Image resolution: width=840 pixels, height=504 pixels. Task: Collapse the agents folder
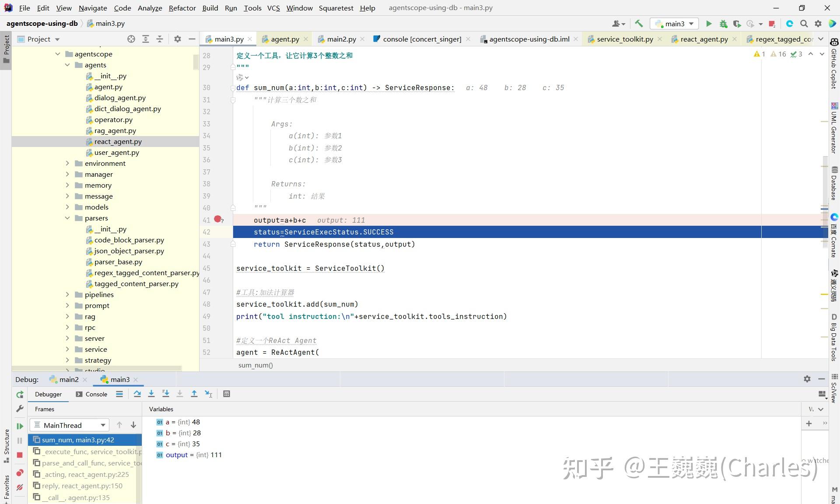tap(67, 65)
